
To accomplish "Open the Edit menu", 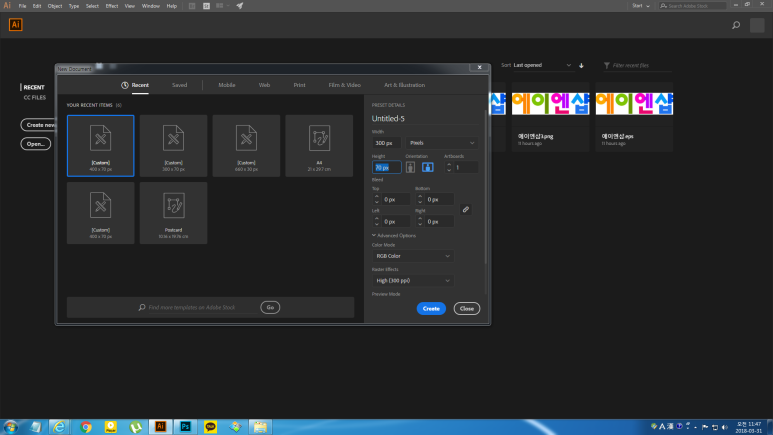I will 37,6.
